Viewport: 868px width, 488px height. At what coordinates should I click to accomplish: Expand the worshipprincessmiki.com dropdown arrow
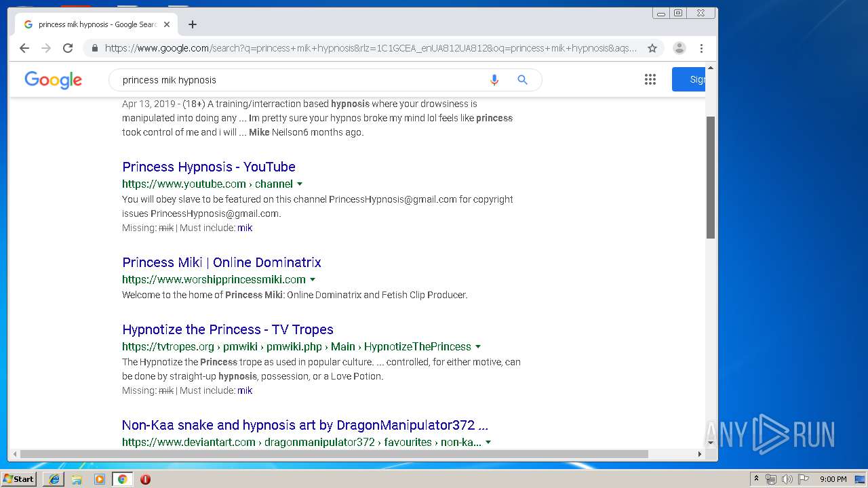point(313,280)
